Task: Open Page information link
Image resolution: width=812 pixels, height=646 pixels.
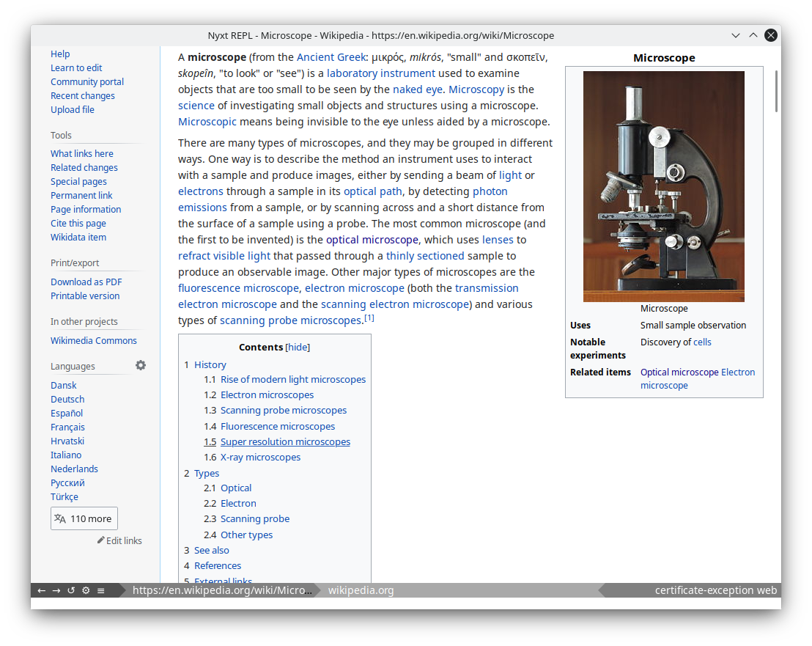Action: (x=86, y=209)
